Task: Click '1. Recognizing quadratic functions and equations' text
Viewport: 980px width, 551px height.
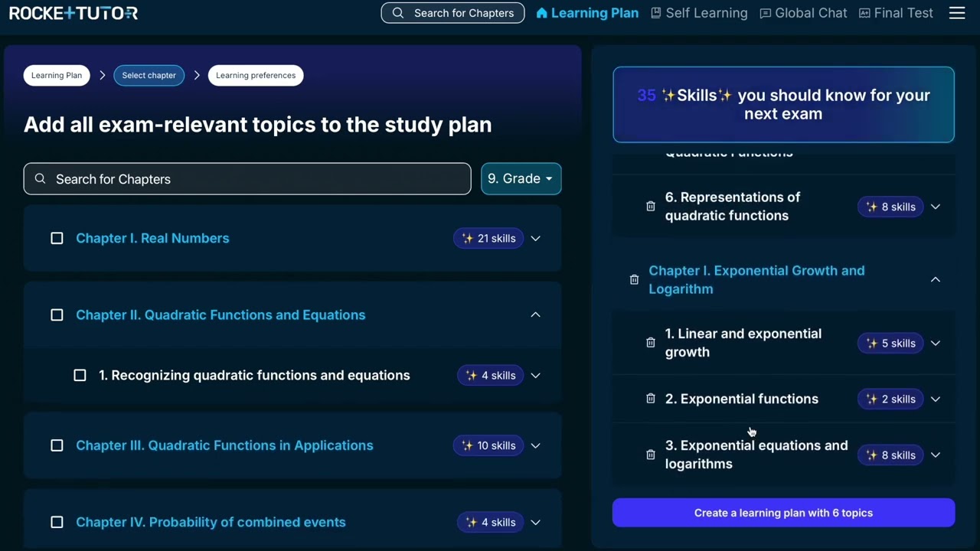Action: click(x=254, y=376)
